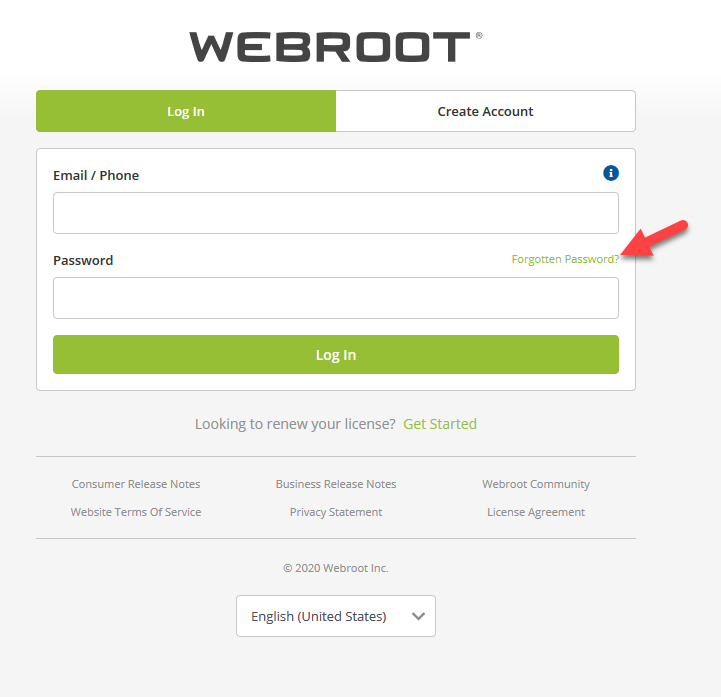Open Consumer Release Notes link

[136, 484]
